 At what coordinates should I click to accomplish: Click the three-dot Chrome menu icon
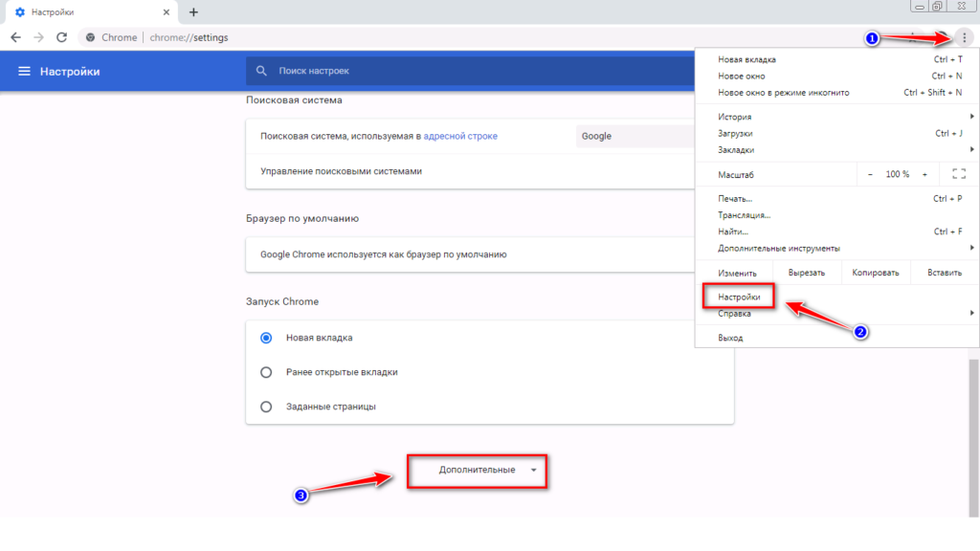pyautogui.click(x=964, y=37)
